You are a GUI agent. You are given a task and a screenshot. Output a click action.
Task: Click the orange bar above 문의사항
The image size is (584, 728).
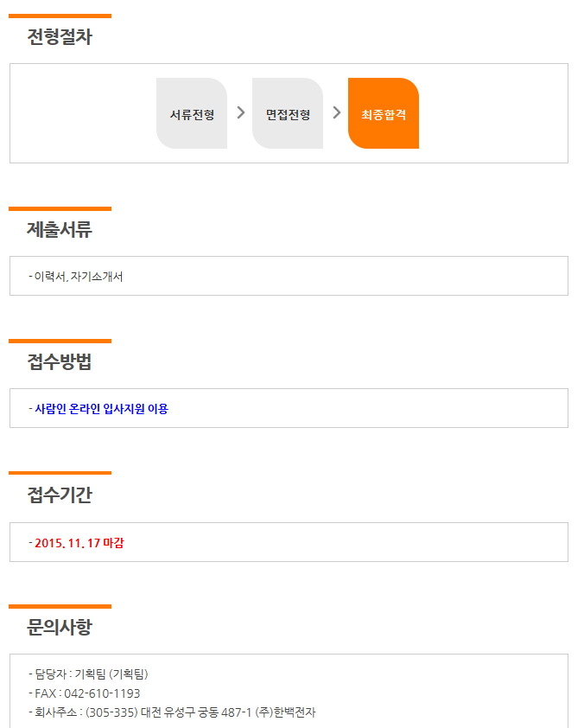click(x=60, y=606)
